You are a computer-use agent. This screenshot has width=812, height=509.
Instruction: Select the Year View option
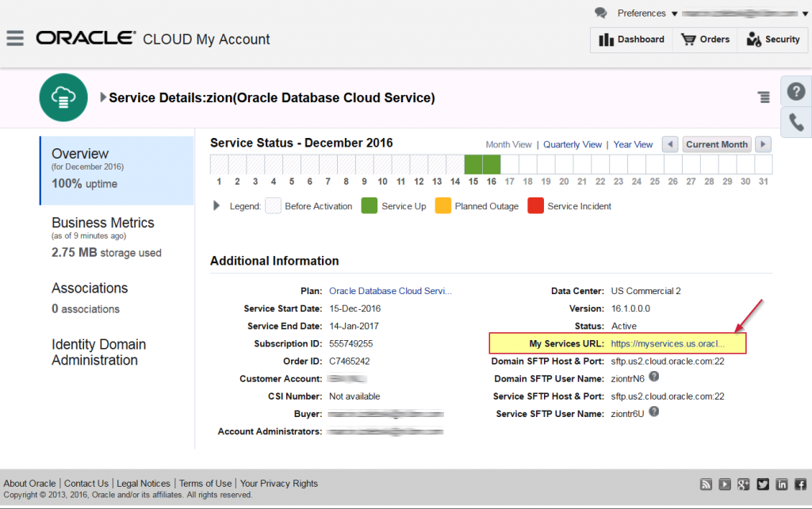[633, 144]
